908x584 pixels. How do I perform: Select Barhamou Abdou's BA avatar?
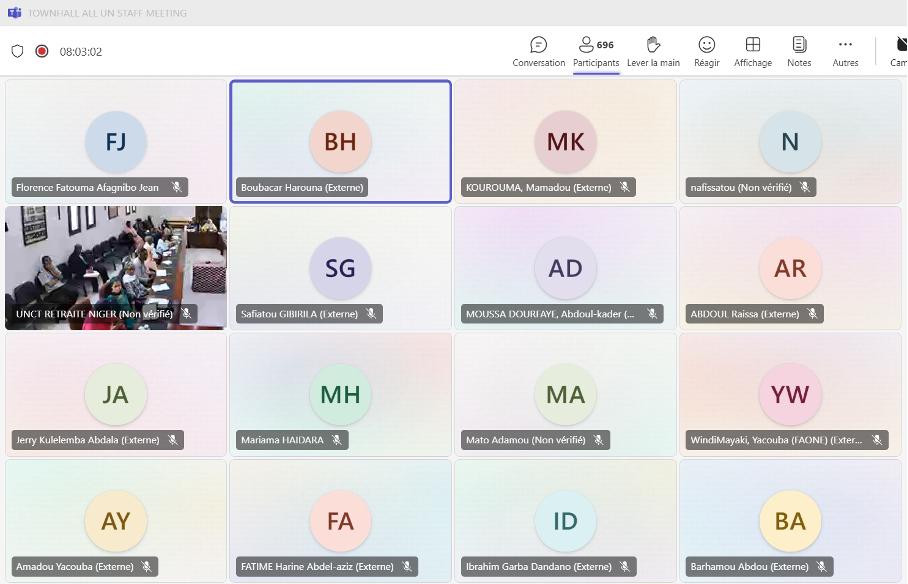tap(790, 521)
